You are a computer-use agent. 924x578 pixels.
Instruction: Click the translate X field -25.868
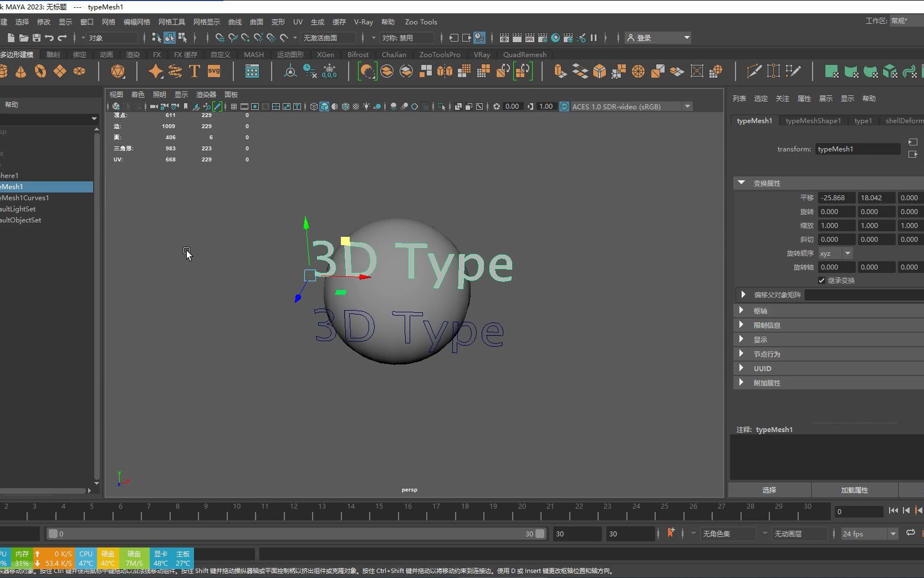click(x=837, y=197)
